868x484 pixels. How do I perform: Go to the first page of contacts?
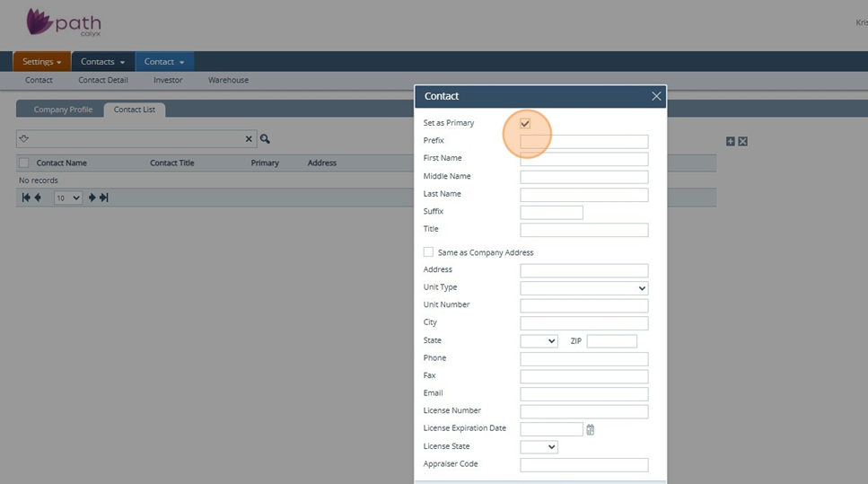click(x=26, y=198)
